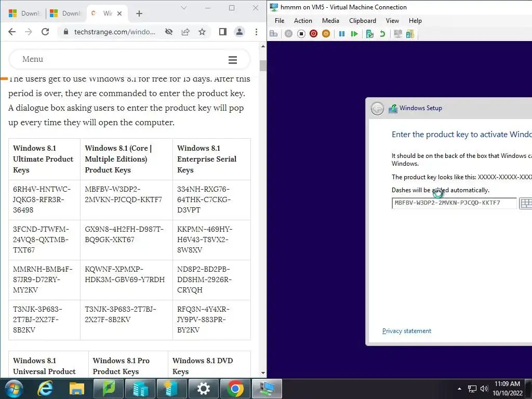This screenshot has width=532, height=399.
Task: Open Chrome from the taskbar
Action: click(235, 389)
